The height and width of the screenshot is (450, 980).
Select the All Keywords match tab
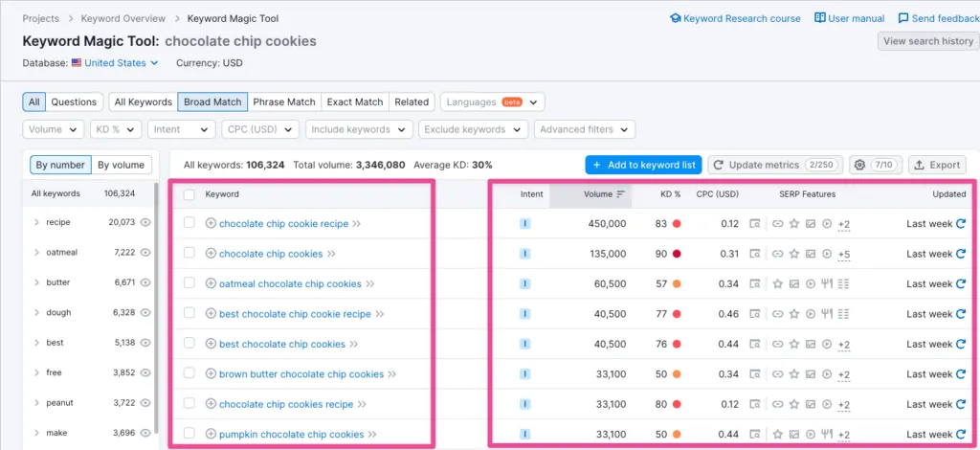144,101
